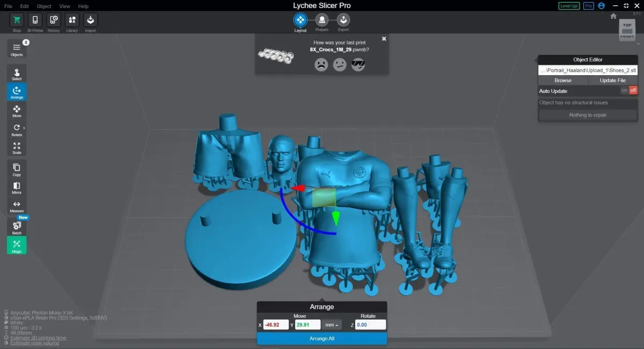The height and width of the screenshot is (349, 644).
Task: Click the Copy tool
Action: coord(17,169)
